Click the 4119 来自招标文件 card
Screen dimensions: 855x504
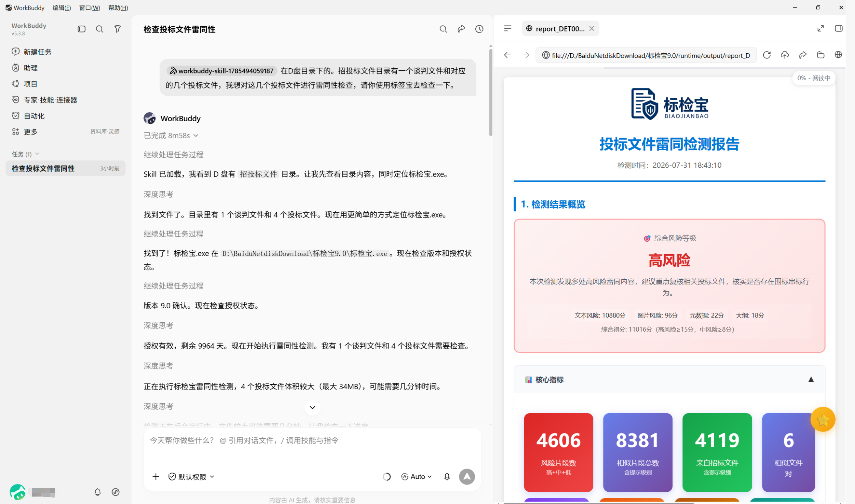(x=717, y=452)
